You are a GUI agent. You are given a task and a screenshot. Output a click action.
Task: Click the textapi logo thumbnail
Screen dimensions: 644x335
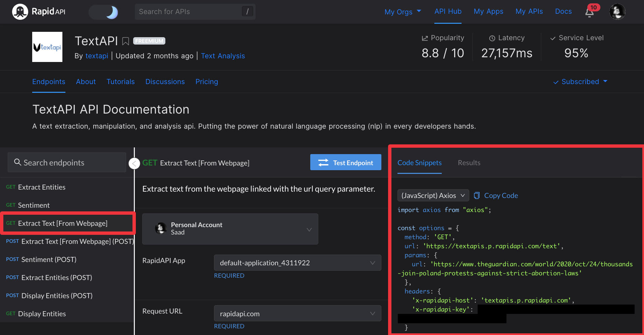pos(47,47)
